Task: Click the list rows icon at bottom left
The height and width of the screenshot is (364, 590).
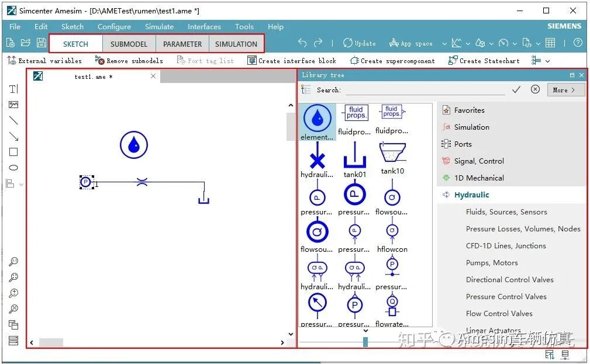Action: (13, 341)
